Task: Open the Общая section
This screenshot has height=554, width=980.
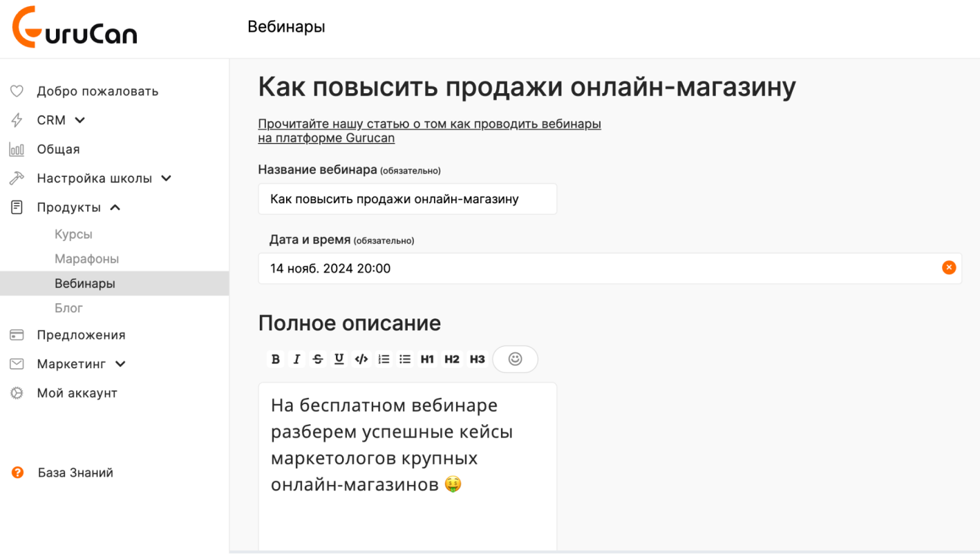Action: pos(58,149)
